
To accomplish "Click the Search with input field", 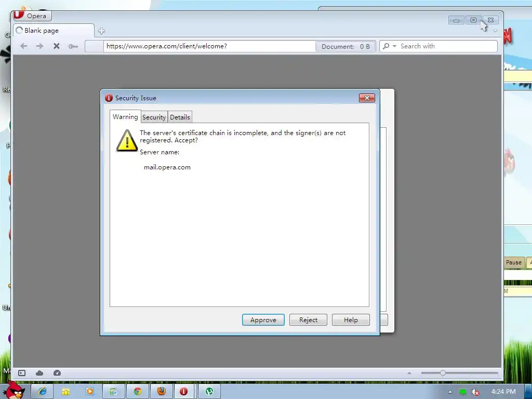I will tap(447, 46).
